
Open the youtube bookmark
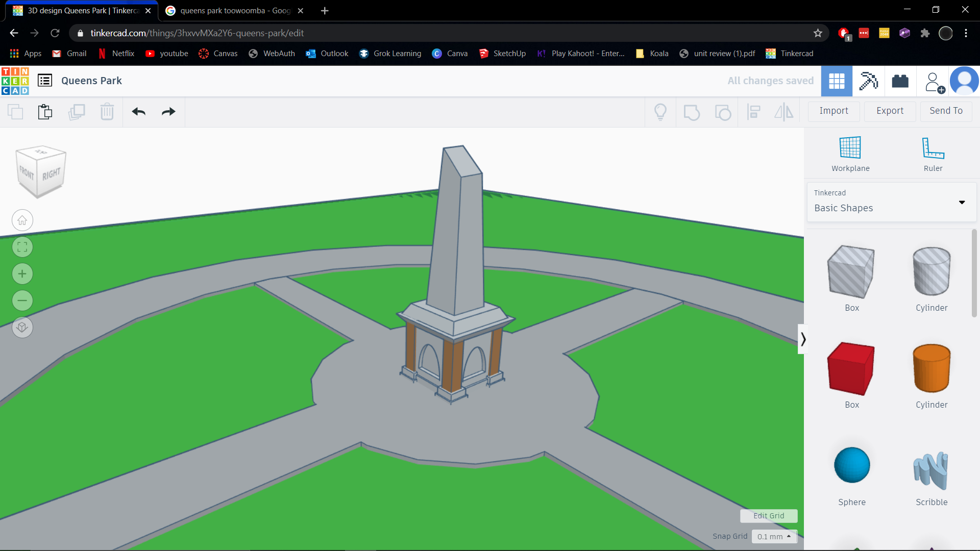point(167,54)
